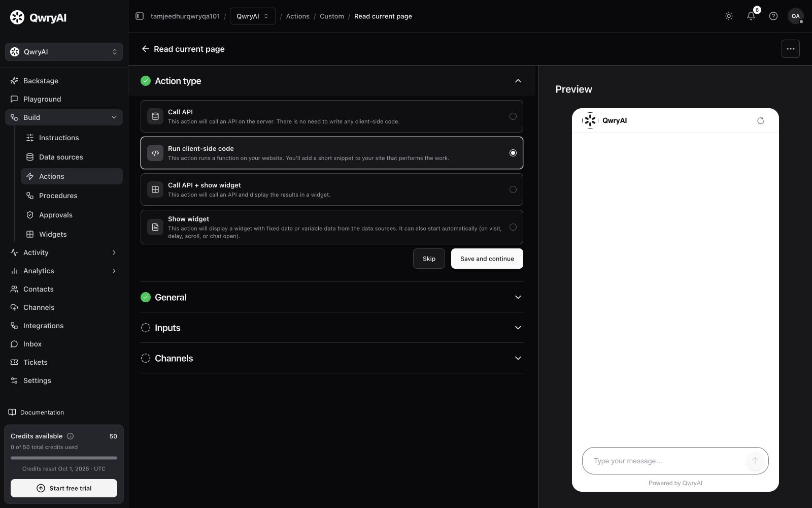The width and height of the screenshot is (812, 508).
Task: Click the credits usage progress bar
Action: pyautogui.click(x=64, y=458)
